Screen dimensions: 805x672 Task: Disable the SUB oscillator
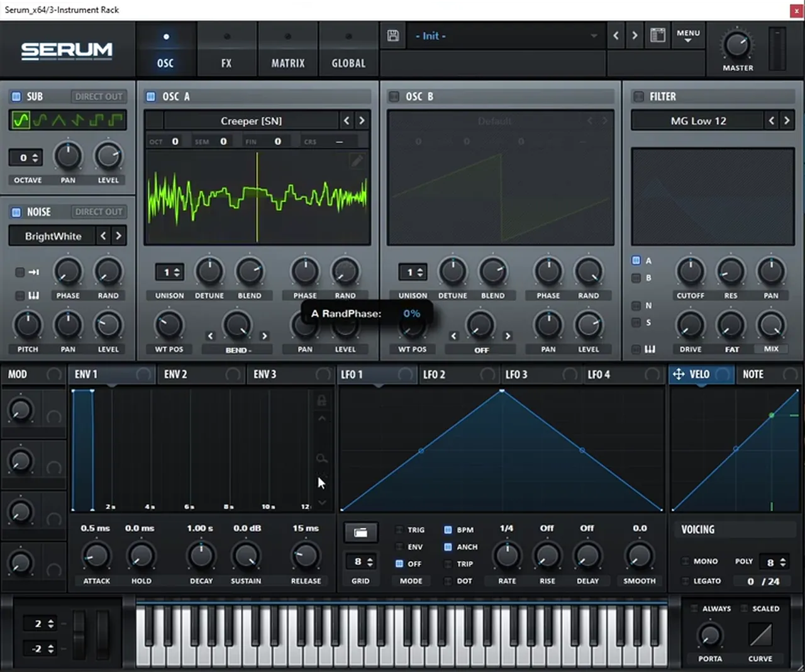[16, 96]
